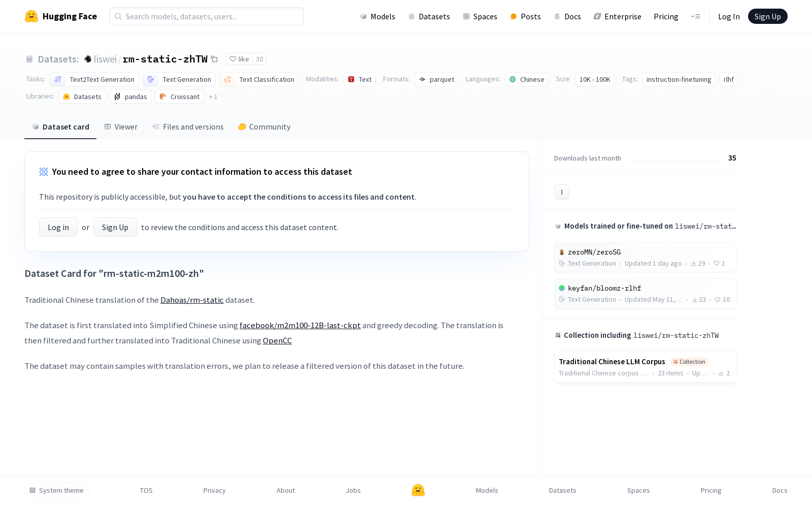Image resolution: width=812 pixels, height=508 pixels.
Task: Switch the System theme selector
Action: [x=57, y=490]
